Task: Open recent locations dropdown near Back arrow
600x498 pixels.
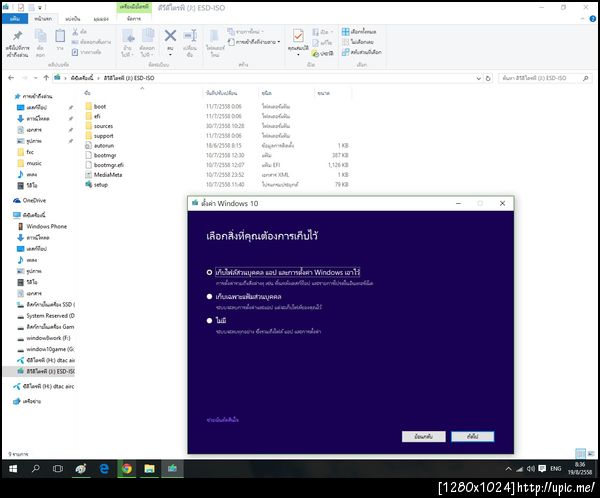Action: pos(36,78)
